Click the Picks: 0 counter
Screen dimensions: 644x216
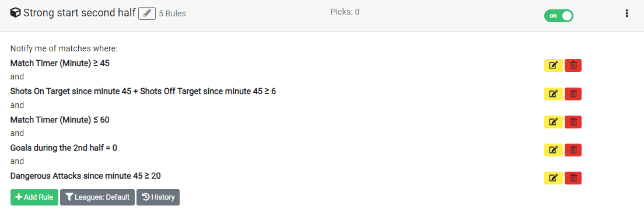(x=345, y=12)
